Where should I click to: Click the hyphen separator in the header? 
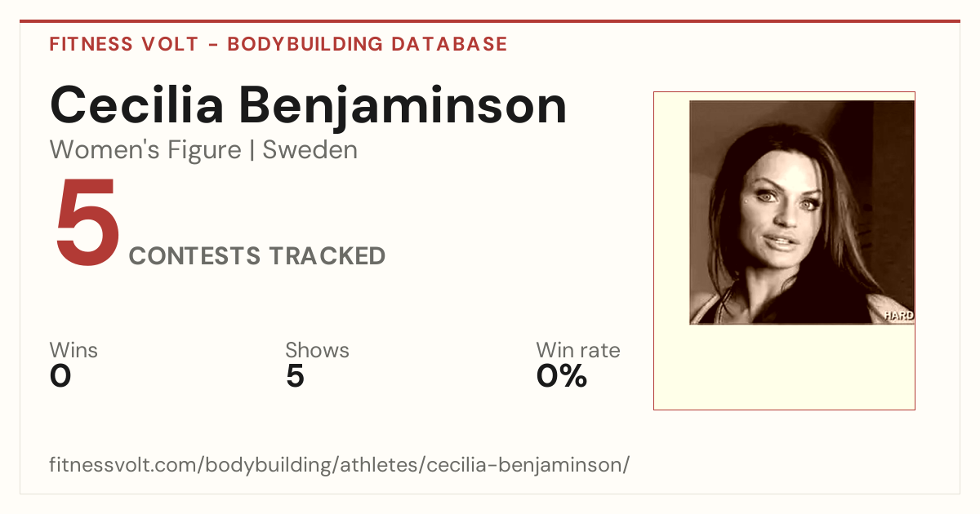coord(212,44)
